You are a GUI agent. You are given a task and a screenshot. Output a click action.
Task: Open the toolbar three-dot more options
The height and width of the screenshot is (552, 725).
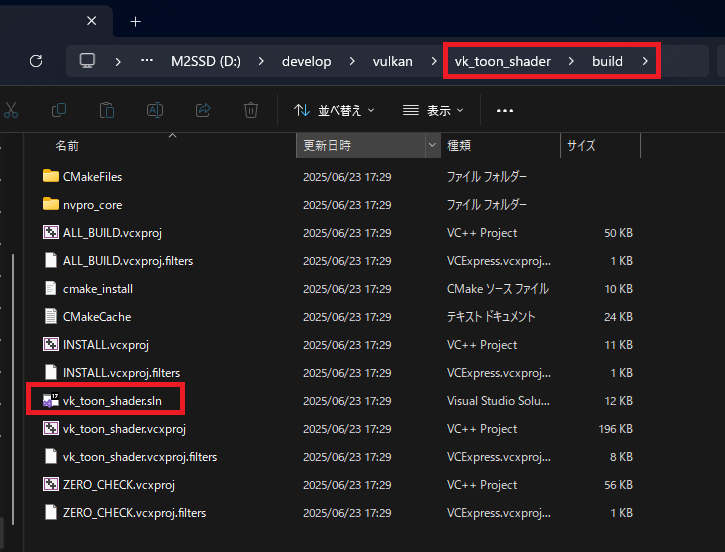pyautogui.click(x=504, y=110)
